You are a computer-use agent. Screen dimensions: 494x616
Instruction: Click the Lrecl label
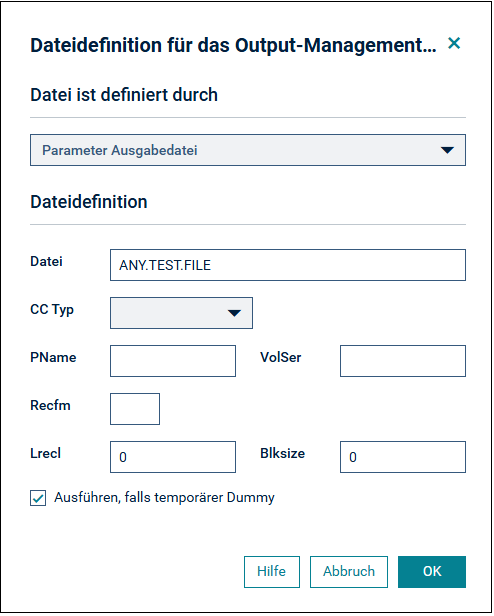46,453
